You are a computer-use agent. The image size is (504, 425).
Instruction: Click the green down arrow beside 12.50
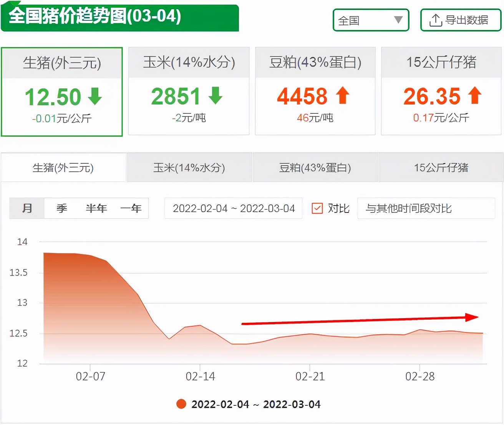pyautogui.click(x=95, y=96)
